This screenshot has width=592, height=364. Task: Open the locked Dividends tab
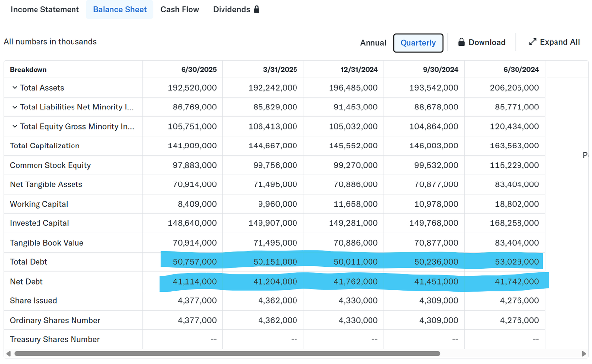tap(236, 9)
